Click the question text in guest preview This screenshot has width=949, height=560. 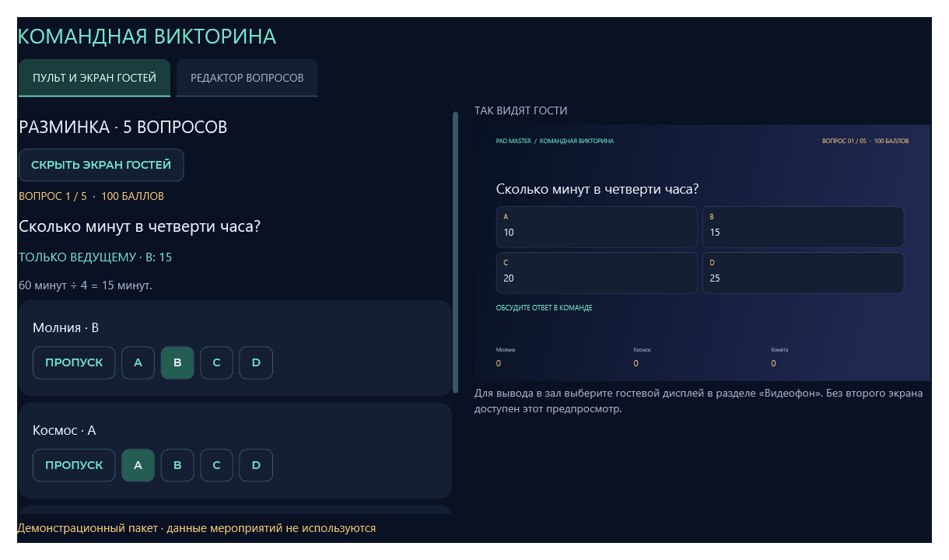tap(597, 189)
